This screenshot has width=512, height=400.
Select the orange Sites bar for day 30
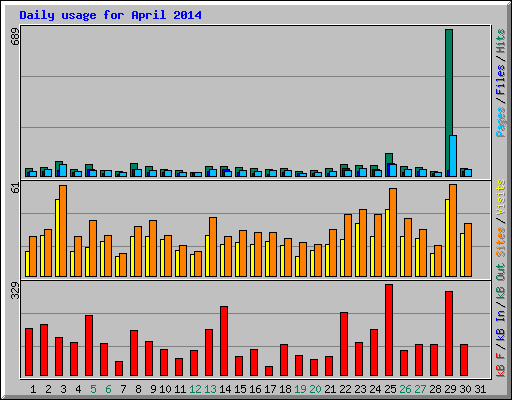(x=468, y=250)
